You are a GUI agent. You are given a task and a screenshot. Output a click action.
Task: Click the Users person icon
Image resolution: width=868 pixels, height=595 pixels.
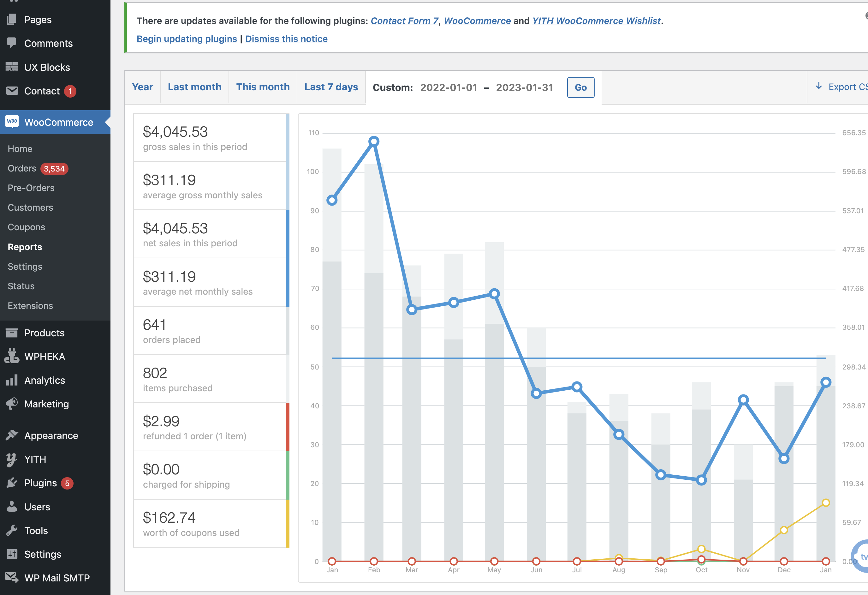point(12,507)
